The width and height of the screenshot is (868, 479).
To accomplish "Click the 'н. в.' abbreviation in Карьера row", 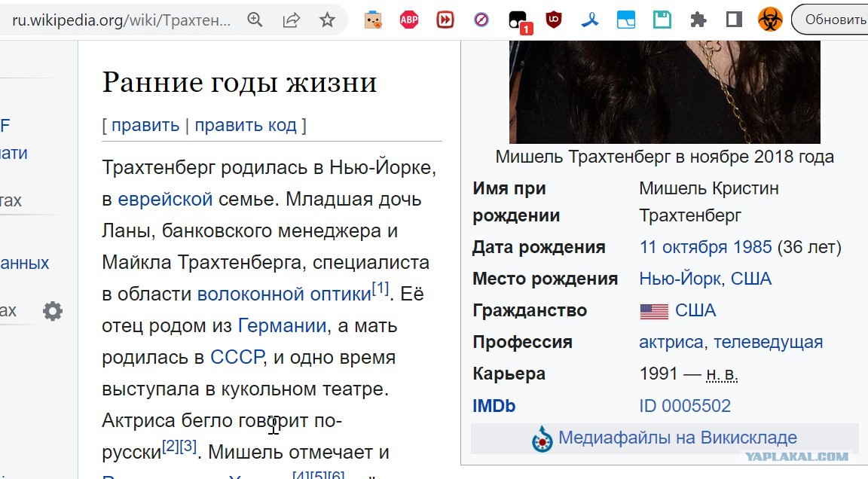I will click(x=723, y=374).
